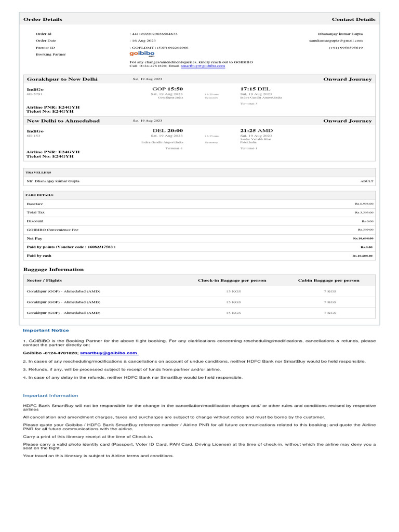
Task: Click flight number 6E-5791
Action: point(35,94)
